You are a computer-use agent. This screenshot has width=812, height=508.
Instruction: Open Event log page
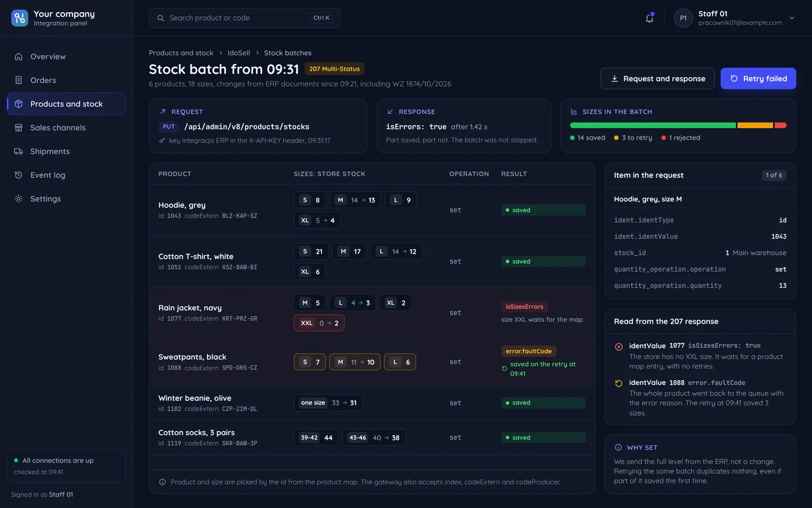tap(66, 175)
